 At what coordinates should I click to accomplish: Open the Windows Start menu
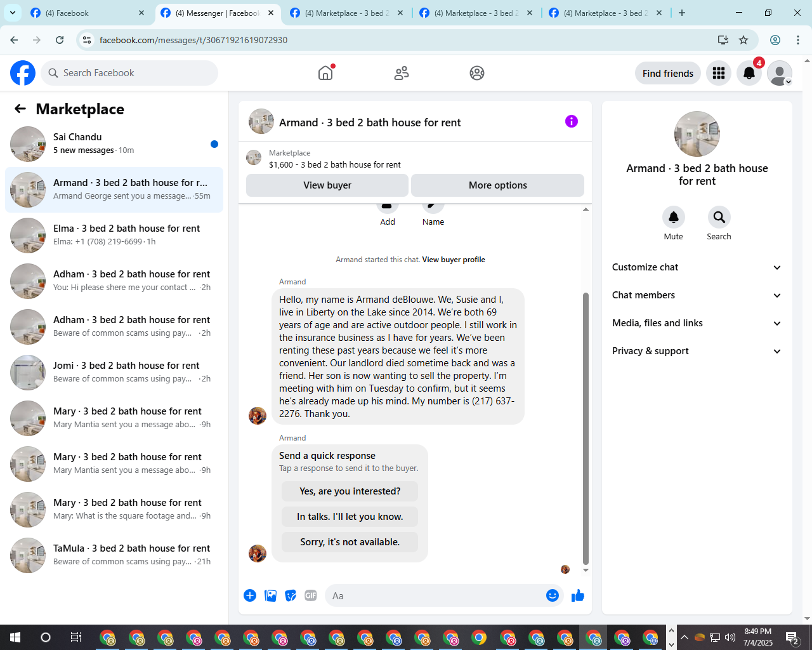(x=15, y=637)
